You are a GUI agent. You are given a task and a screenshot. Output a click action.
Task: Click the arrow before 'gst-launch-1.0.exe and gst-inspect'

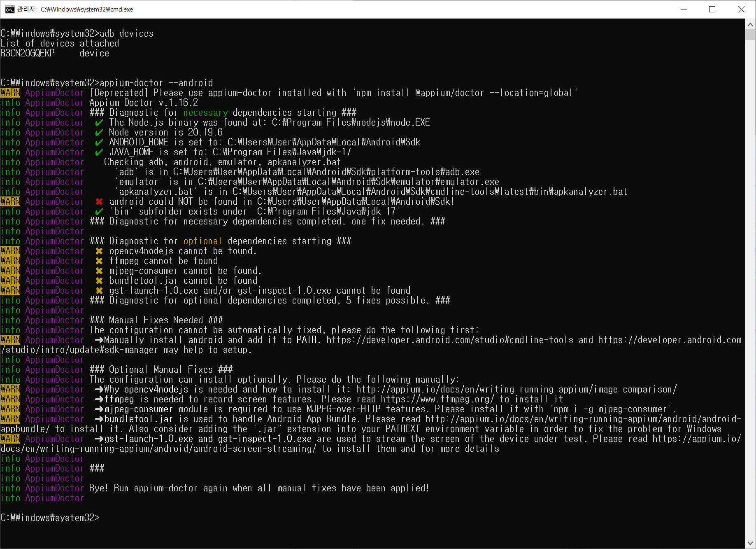pos(99,439)
